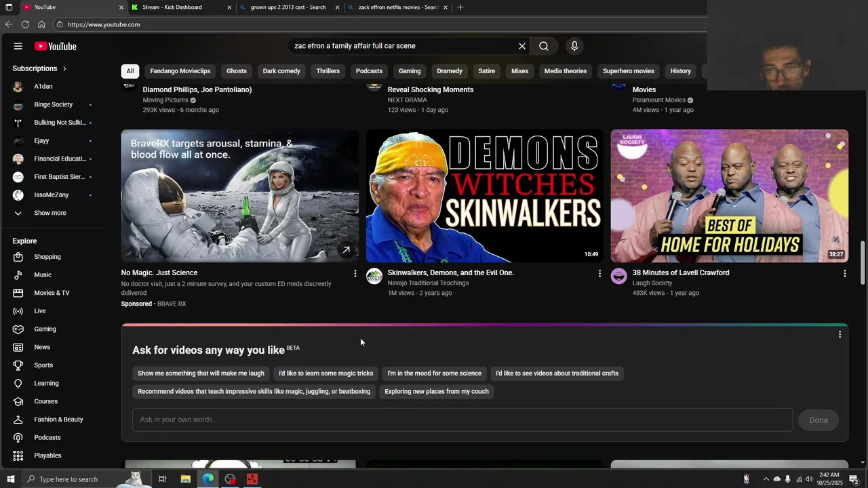Open the browser home button
The image size is (868, 488).
click(41, 24)
